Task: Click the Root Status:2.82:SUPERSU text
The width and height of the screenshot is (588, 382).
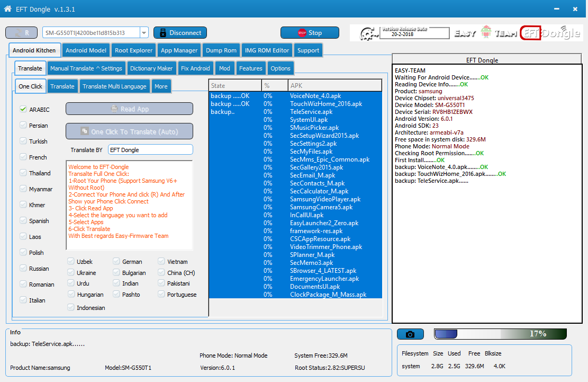Action: [330, 368]
